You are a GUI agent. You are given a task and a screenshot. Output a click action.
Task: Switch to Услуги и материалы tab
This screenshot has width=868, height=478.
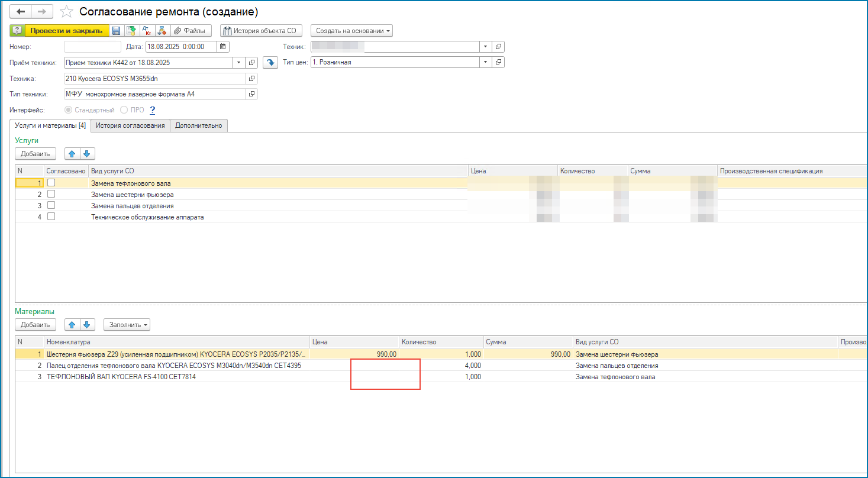tap(50, 125)
